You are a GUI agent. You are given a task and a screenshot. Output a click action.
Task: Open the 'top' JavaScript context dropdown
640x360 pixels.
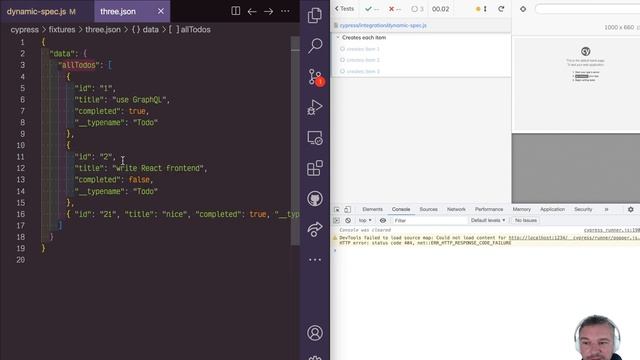[x=365, y=220]
